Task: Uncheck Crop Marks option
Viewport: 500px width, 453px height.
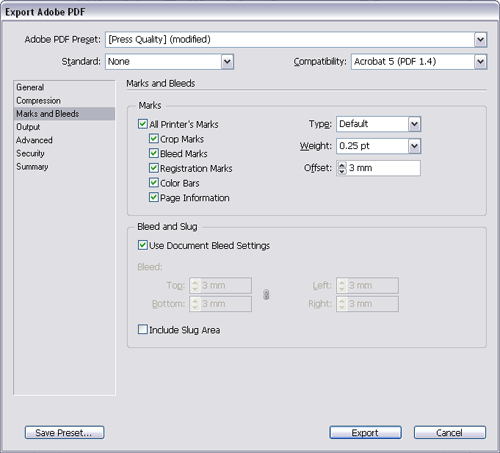Action: click(x=153, y=139)
